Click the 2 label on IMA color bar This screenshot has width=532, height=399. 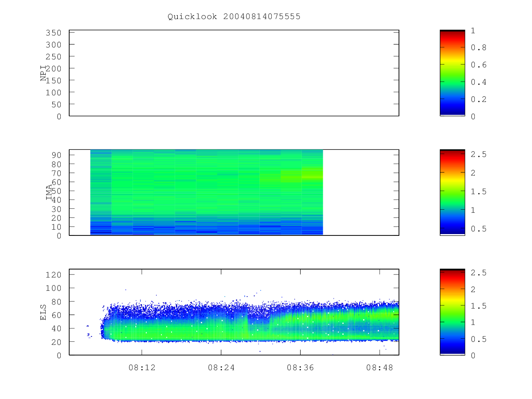point(473,173)
